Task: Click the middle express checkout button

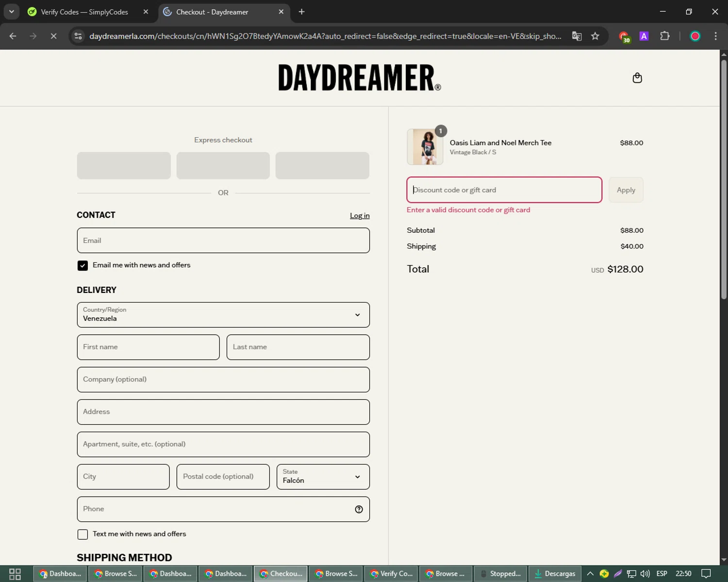Action: tap(223, 165)
